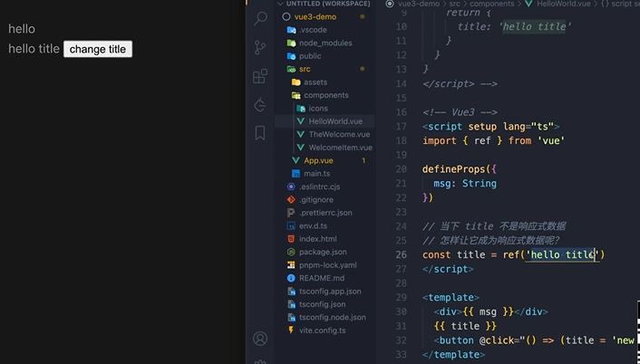The width and height of the screenshot is (640, 364).
Task: Click the change title button
Action: coord(98,49)
